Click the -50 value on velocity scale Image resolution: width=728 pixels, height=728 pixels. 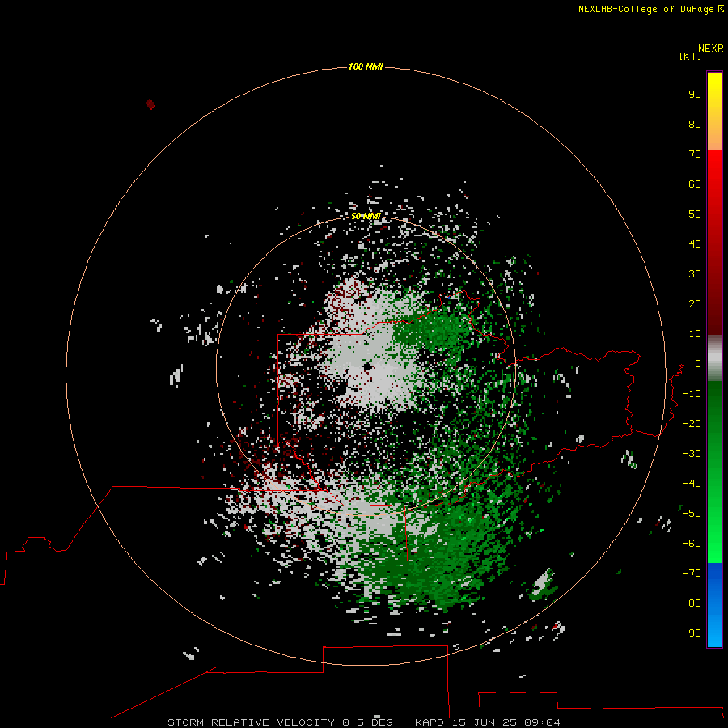point(692,514)
